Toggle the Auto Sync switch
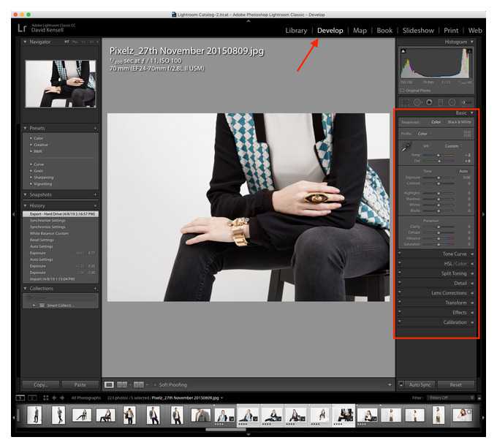Viewport: 497px width, 448px height. 401,384
